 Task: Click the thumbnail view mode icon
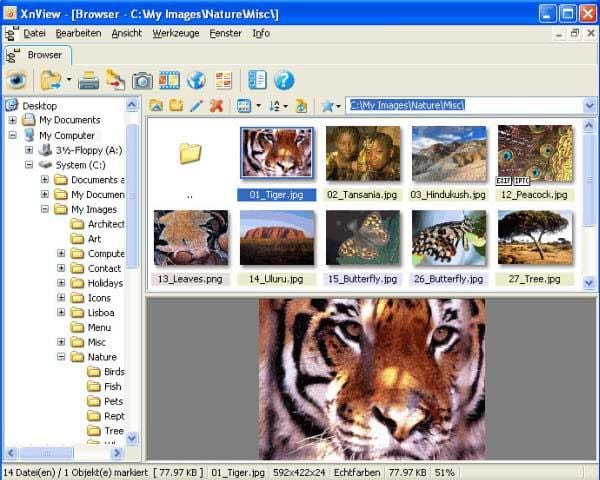point(244,106)
